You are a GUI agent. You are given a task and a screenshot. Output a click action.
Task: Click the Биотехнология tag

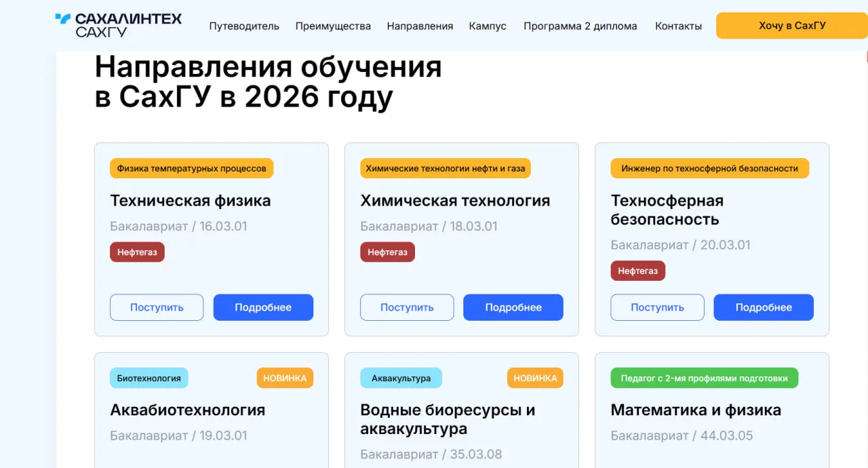tap(149, 378)
